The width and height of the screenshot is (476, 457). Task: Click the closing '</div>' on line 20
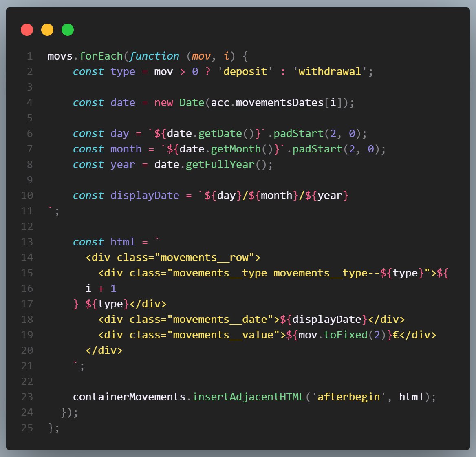click(x=104, y=351)
